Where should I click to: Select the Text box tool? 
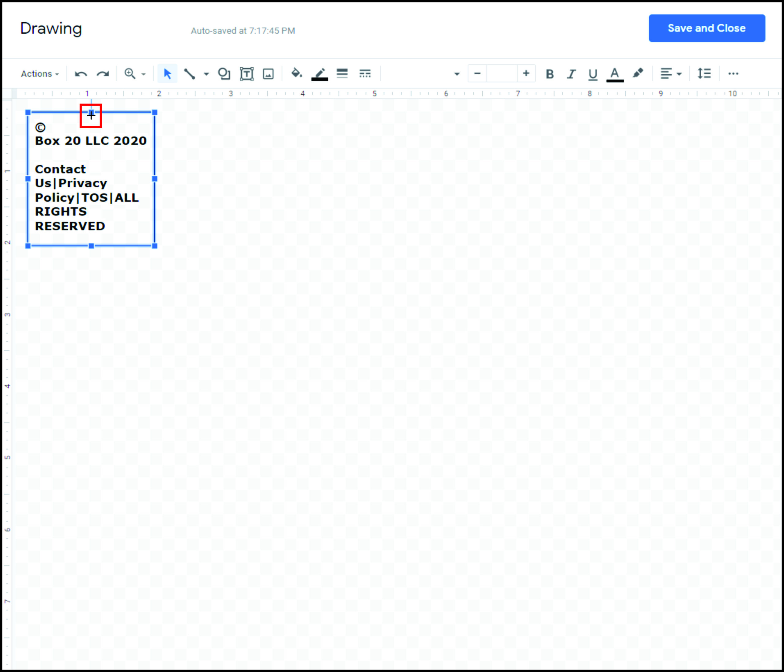247,74
